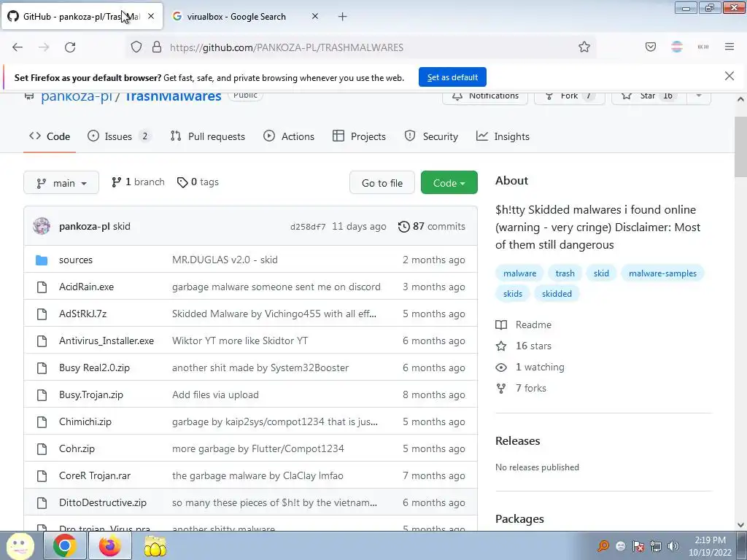Image resolution: width=747 pixels, height=560 pixels.
Task: Bookmark this page with the star icon
Action: coord(584,47)
